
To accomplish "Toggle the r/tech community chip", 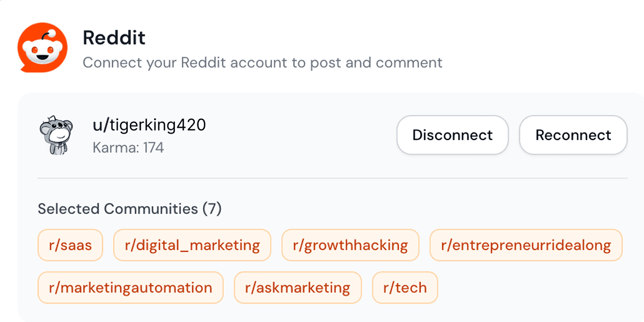I will click(405, 288).
